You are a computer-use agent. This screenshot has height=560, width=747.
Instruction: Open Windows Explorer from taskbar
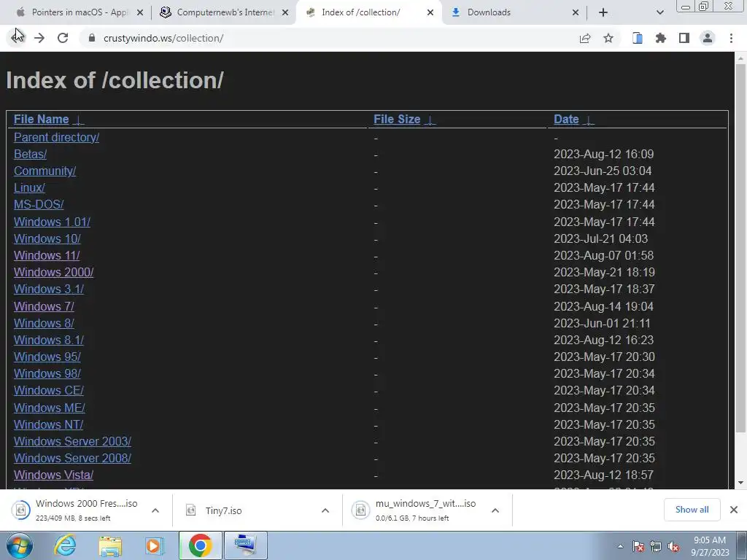click(x=110, y=545)
